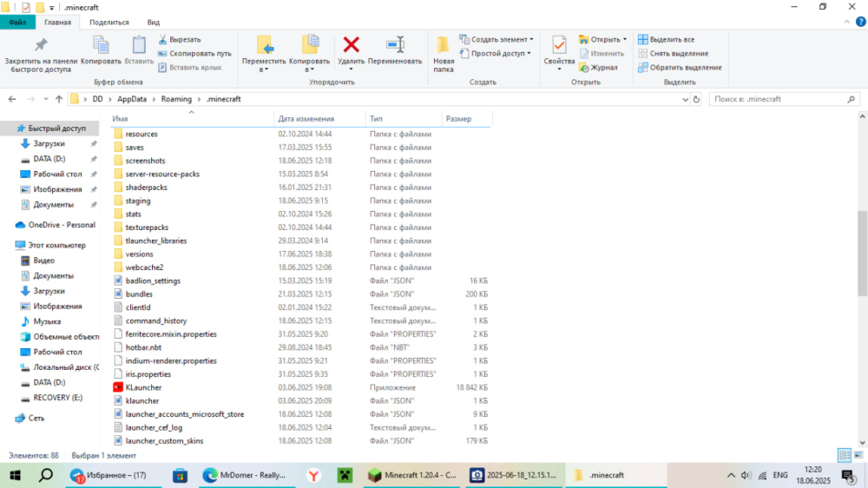
Task: Open Сеть in navigation pane
Action: pos(30,419)
